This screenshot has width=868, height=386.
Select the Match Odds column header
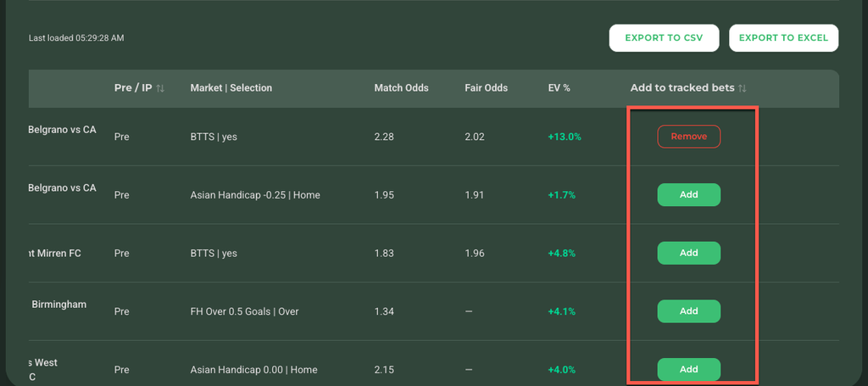[401, 88]
